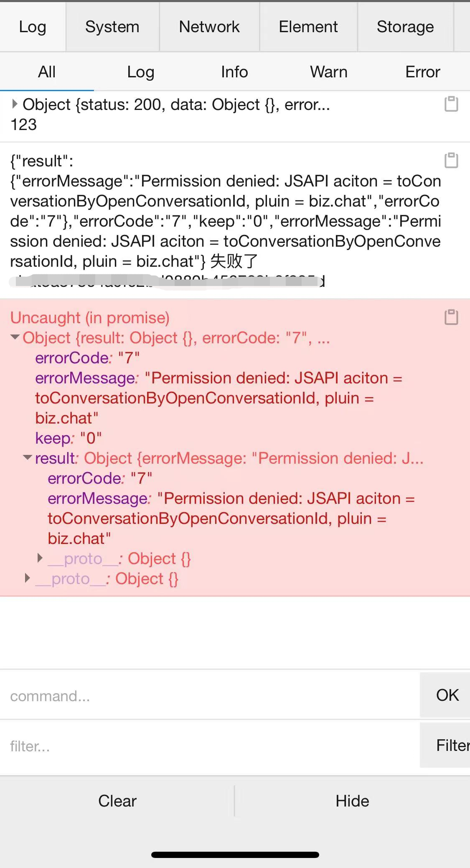Collapse the result Object node
Viewport: 470px width, 868px height.
(28, 457)
